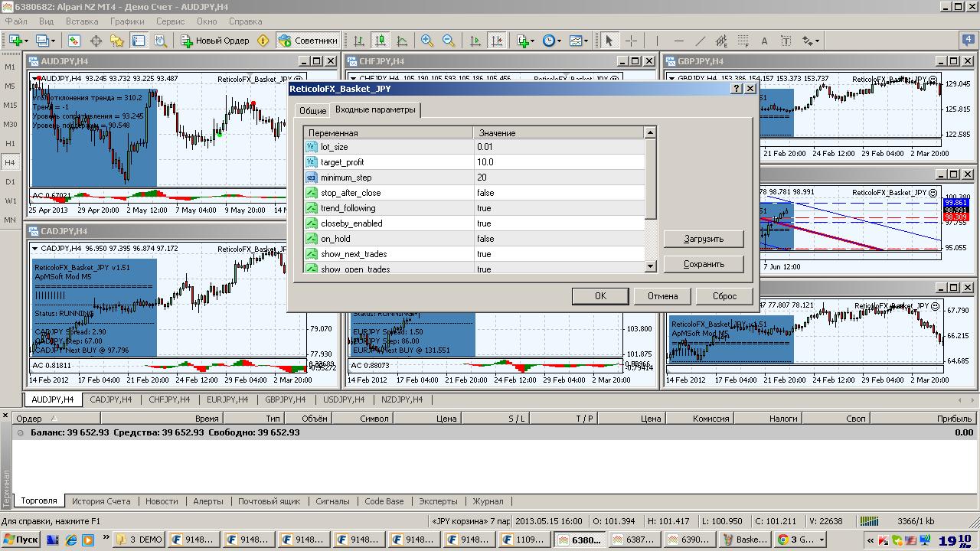The image size is (980, 551).
Task: Click the target_profit value 10.0
Action: 559,162
